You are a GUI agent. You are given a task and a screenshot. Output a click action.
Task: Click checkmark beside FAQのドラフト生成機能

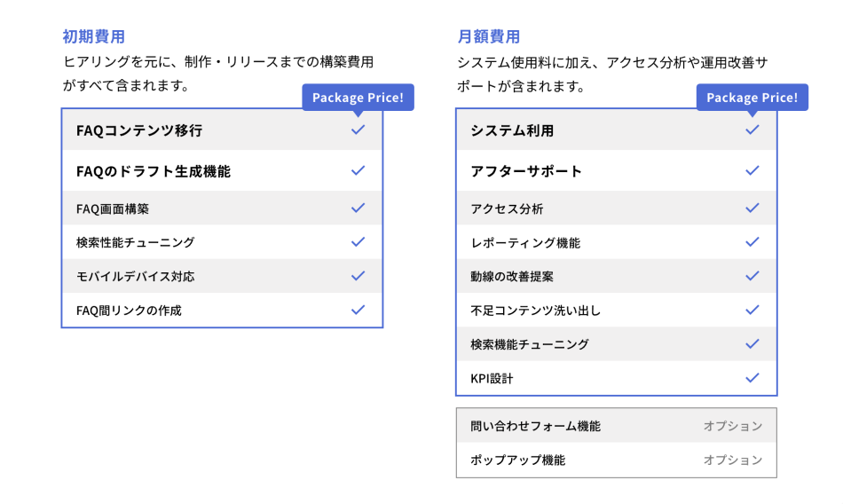coord(358,170)
